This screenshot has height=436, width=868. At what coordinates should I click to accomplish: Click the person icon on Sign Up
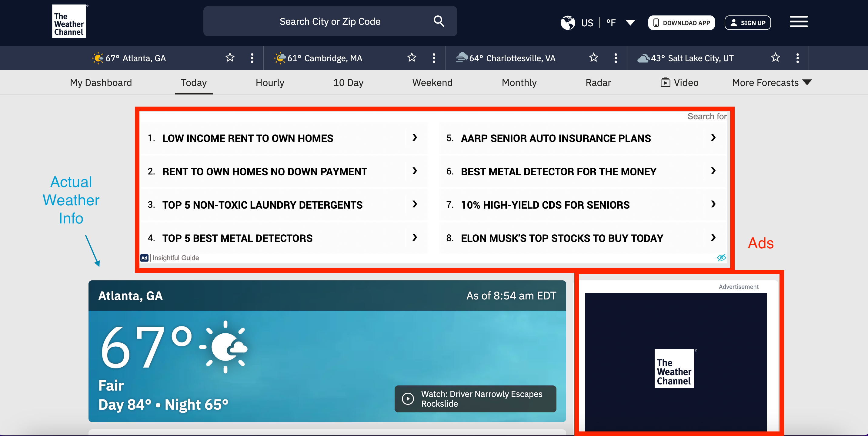pyautogui.click(x=733, y=23)
